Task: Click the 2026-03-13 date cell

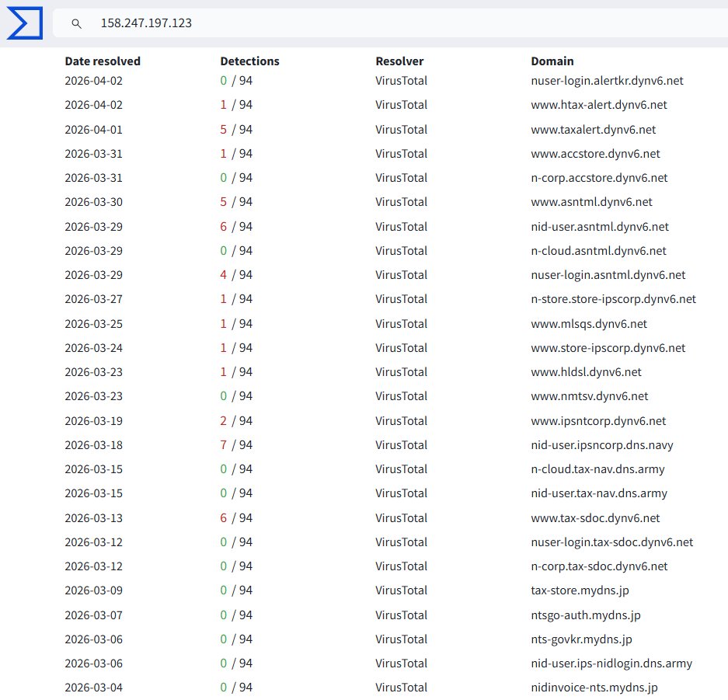Action: point(94,517)
